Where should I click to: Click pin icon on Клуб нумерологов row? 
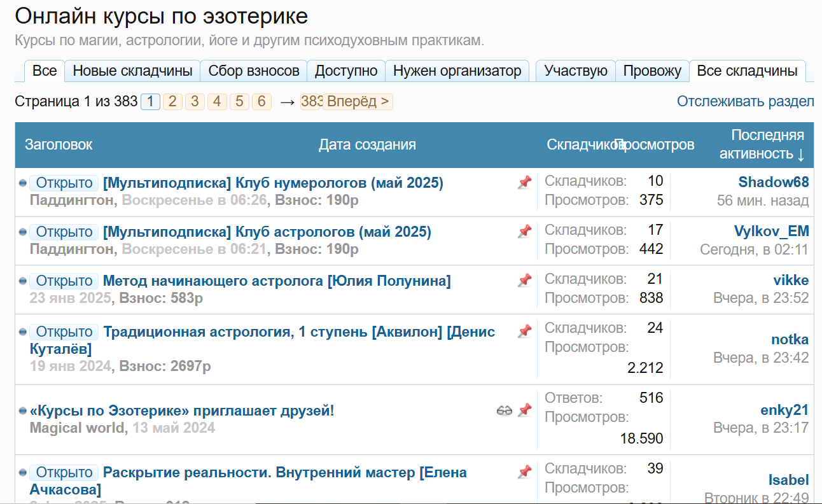tap(524, 183)
